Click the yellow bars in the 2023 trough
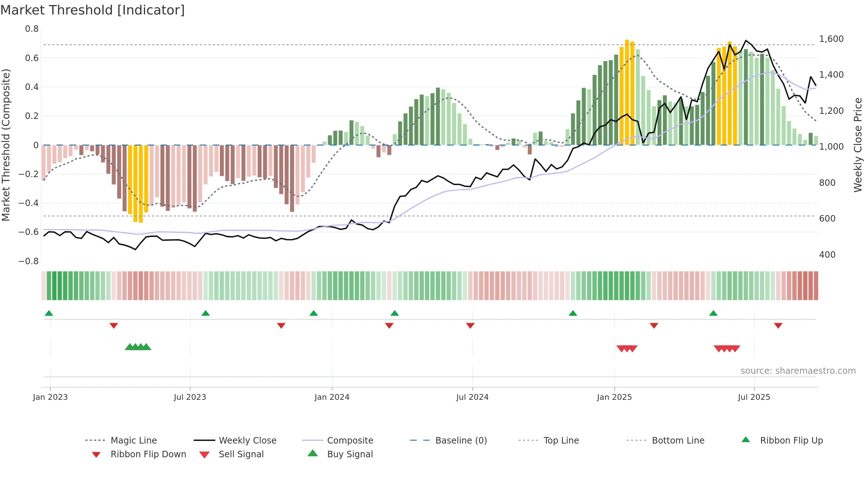 click(138, 184)
